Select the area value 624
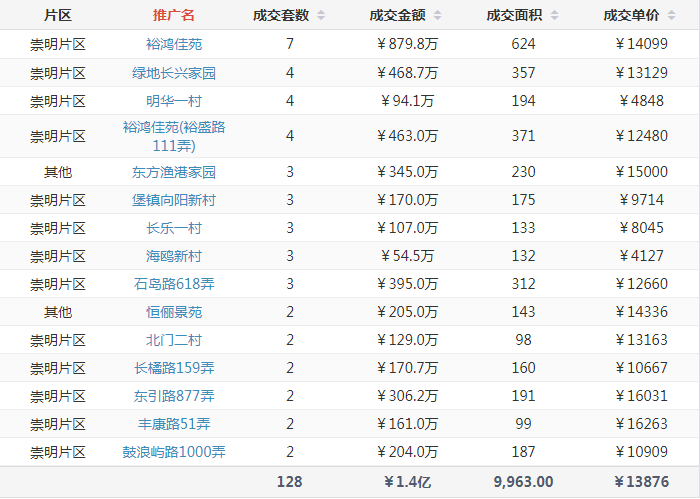The width and height of the screenshot is (700, 499). pos(523,44)
